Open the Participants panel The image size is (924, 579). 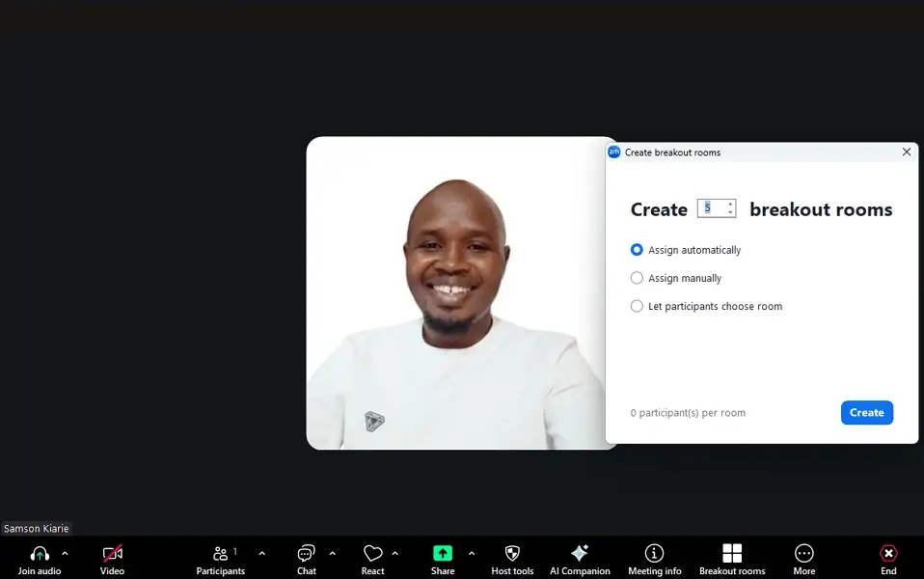point(221,554)
